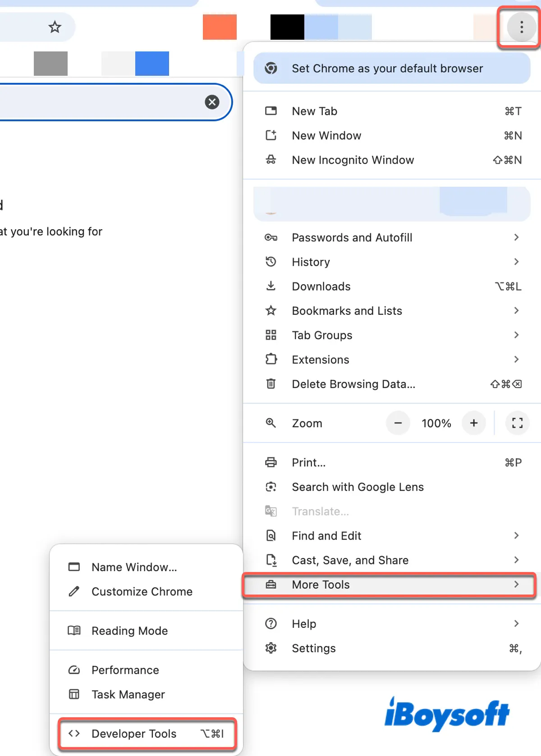541x756 pixels.
Task: Click the Name Window icon in submenu
Action: (74, 567)
